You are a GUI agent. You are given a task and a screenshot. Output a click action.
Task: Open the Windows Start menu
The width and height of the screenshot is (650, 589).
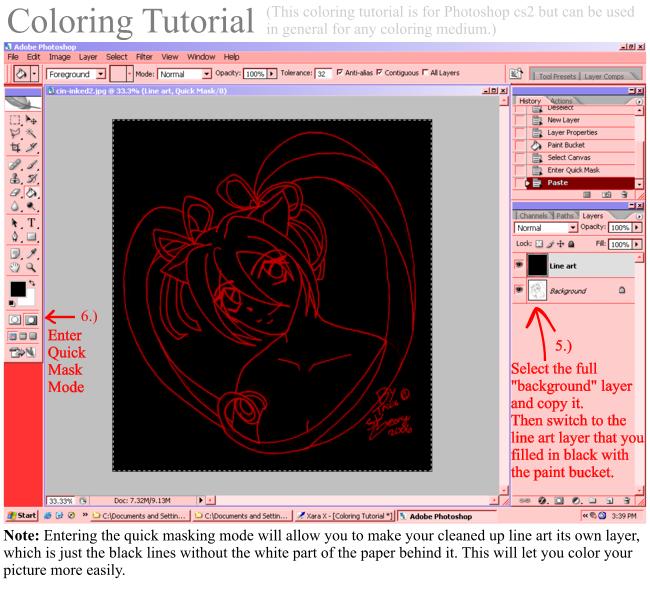coord(22,516)
